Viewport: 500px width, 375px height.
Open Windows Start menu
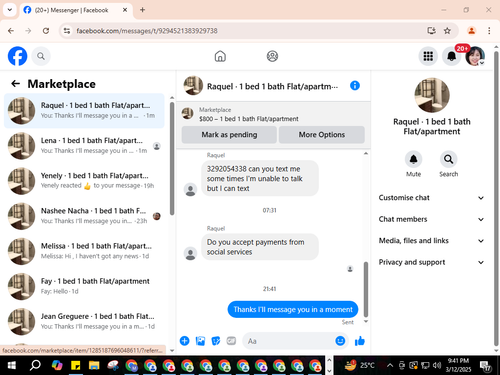coord(12,365)
